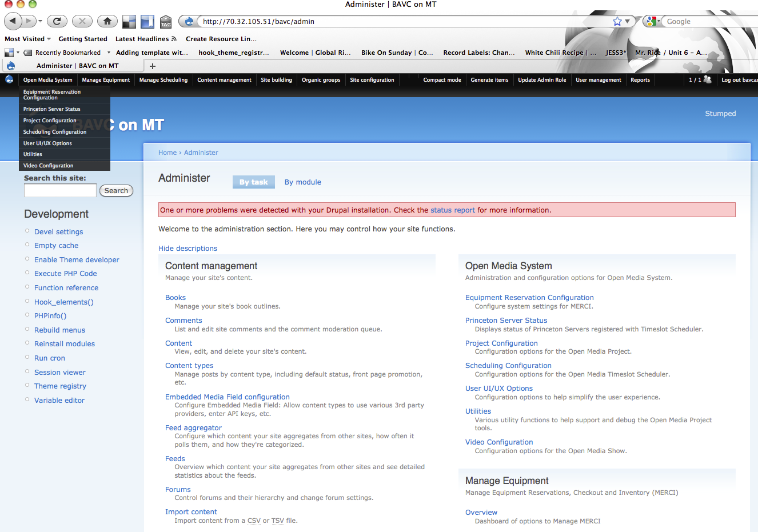The image size is (758, 532).
Task: Click the RSS icon beside Latest Headlines
Action: pos(174,39)
